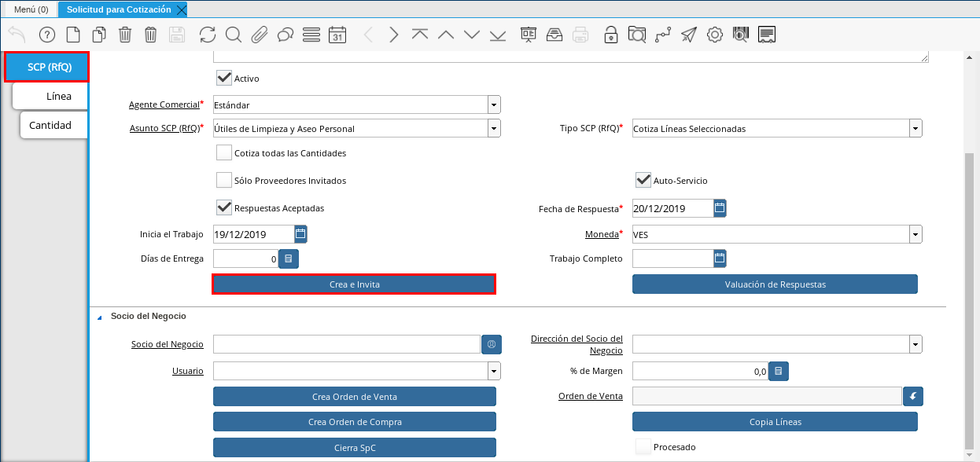Collapse the Socio del Negocio section
The image size is (980, 462).
point(100,317)
